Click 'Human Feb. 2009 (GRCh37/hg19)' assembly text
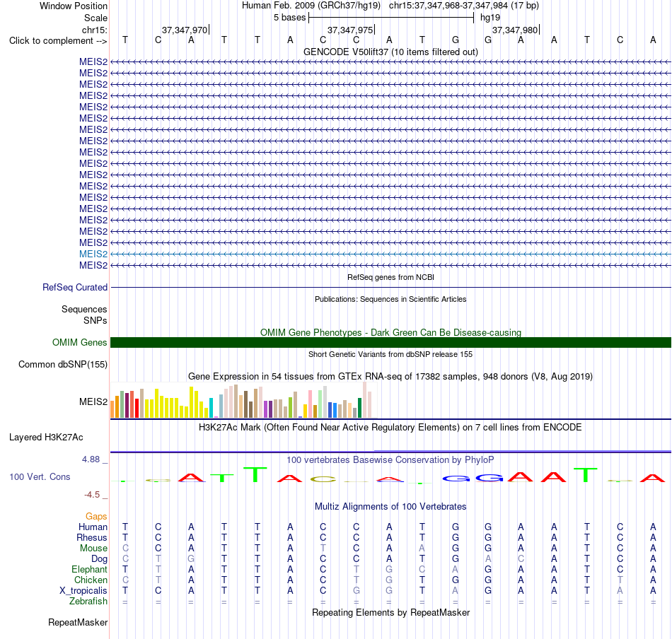This screenshot has height=639, width=672. [x=311, y=6]
